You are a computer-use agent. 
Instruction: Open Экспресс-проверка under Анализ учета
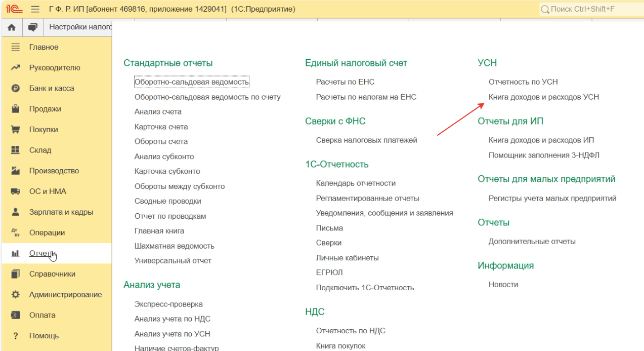coord(168,304)
